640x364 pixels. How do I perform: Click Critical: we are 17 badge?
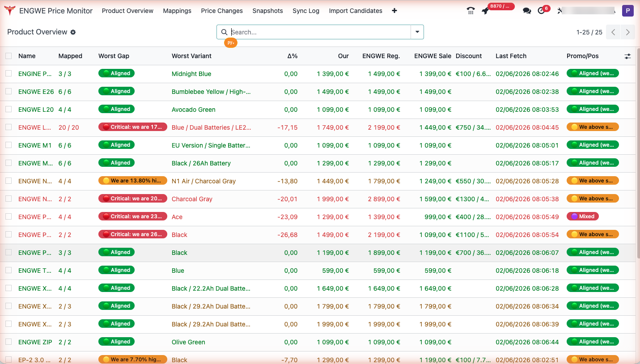tap(133, 127)
